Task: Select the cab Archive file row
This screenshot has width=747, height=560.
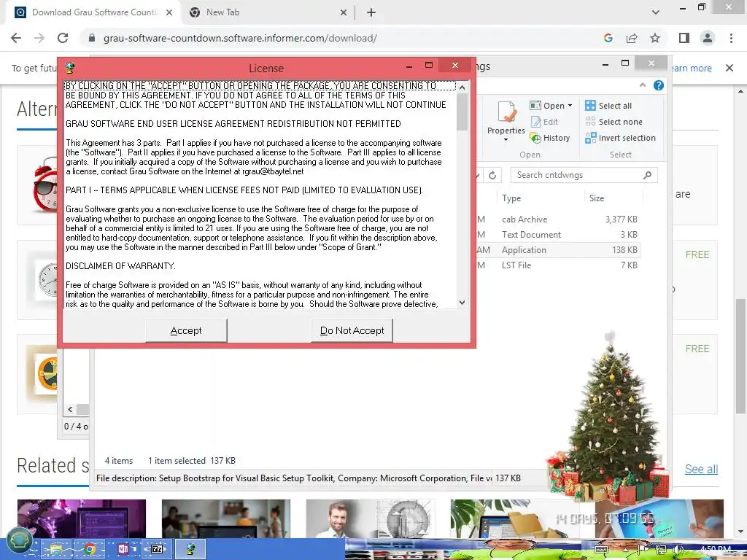Action: click(x=557, y=219)
